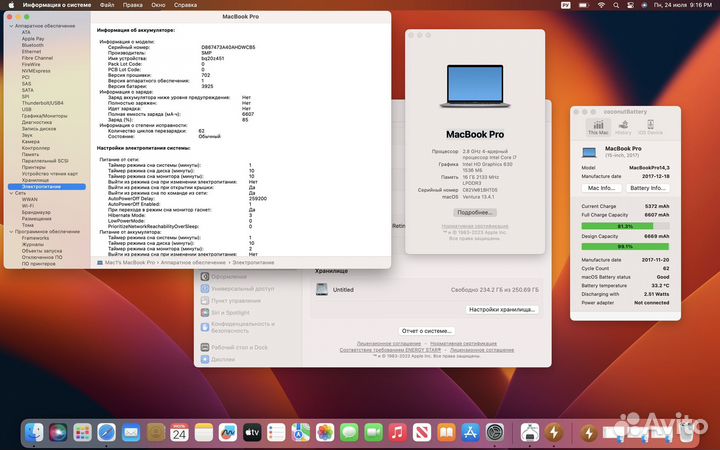Image resolution: width=720 pixels, height=450 pixels.
Task: Open News app from the Dock
Action: pyautogui.click(x=422, y=433)
